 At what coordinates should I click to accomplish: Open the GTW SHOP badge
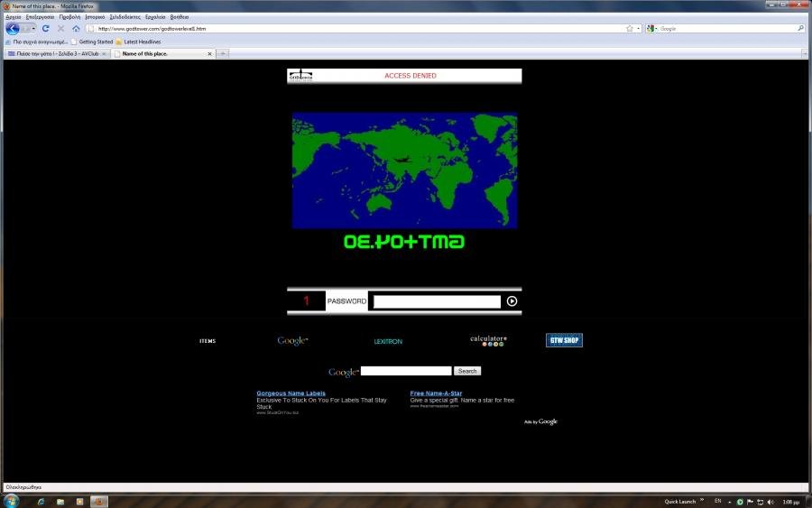tap(564, 340)
